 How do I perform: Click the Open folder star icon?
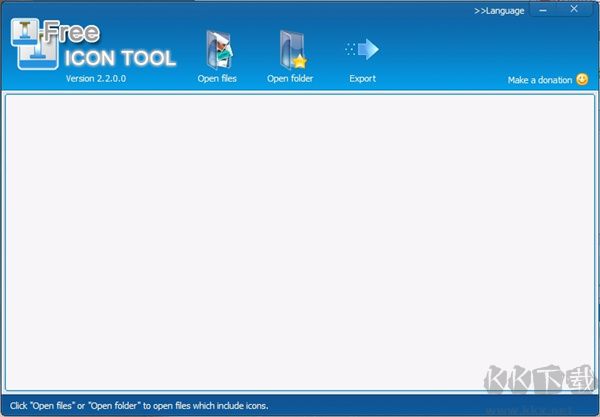click(x=293, y=50)
